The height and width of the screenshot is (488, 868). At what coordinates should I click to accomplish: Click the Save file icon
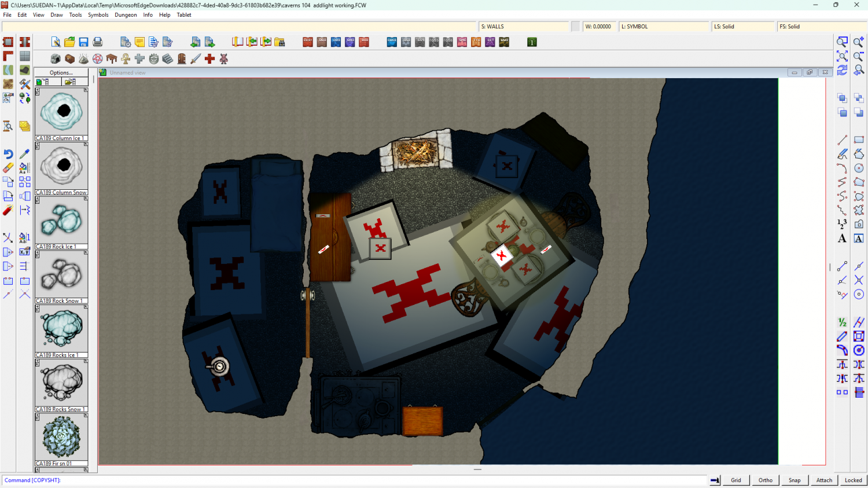pos(84,42)
